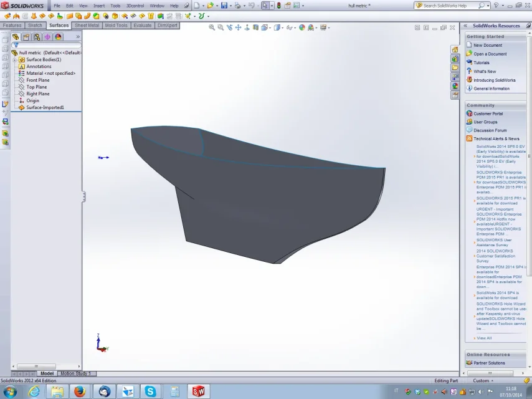This screenshot has height=399, width=532.
Task: Open Skype from the taskbar
Action: (150, 392)
